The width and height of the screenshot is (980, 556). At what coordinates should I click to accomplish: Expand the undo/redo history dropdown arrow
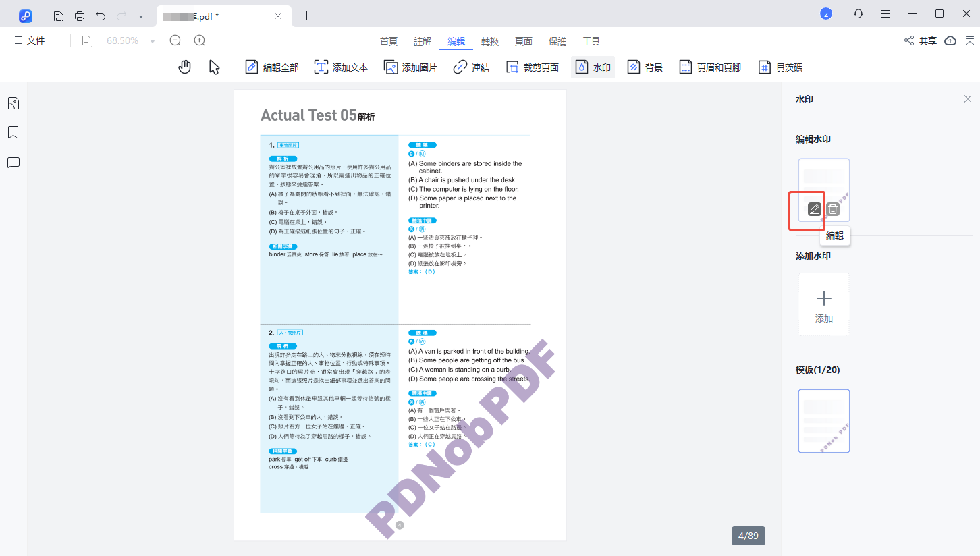tap(140, 16)
